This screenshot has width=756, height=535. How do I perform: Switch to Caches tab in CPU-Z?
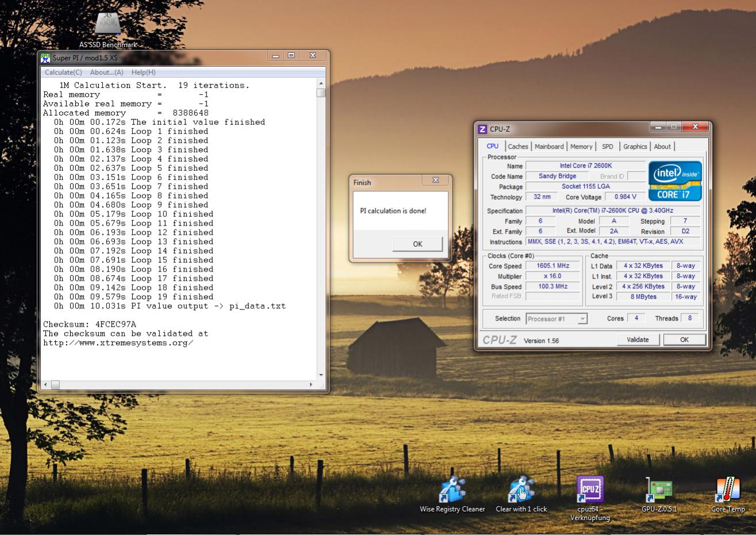[x=518, y=147]
